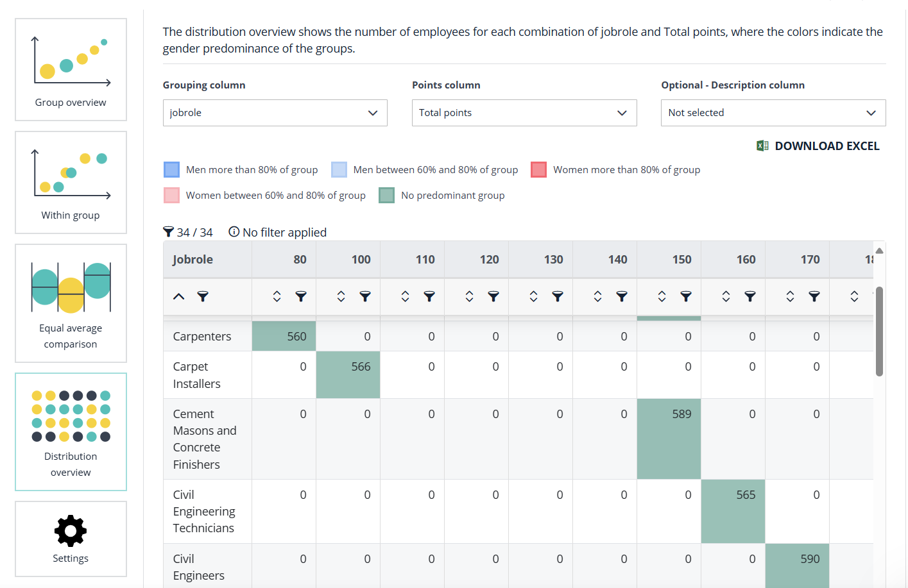The width and height of the screenshot is (908, 588).
Task: Click the gear icon in Settings card
Action: click(x=71, y=531)
